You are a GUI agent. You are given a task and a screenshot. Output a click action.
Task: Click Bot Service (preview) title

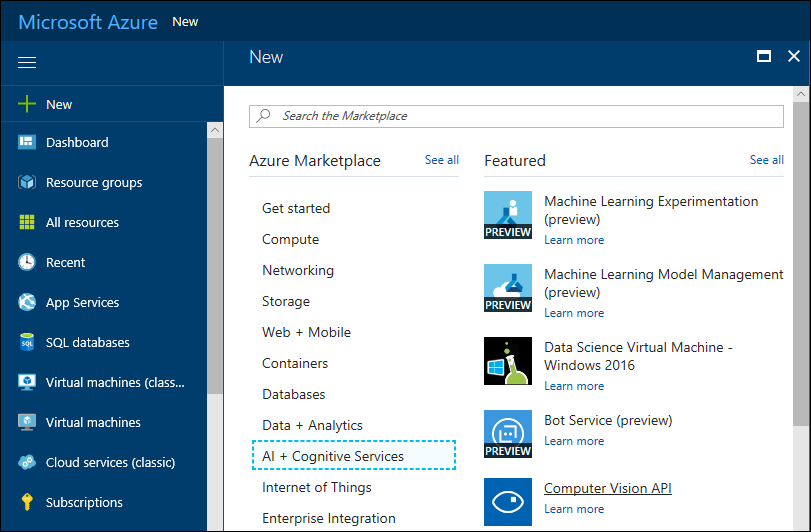(608, 420)
